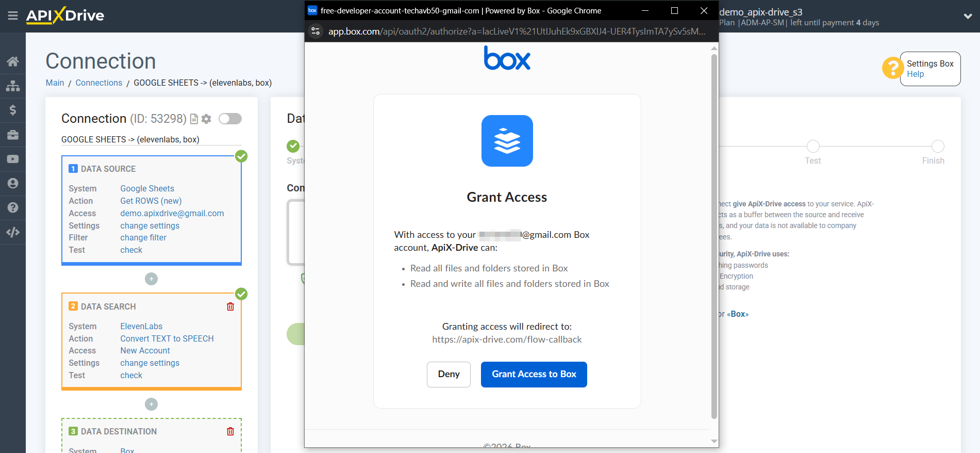The image size is (980, 453).
Task: Click the Box popup vertical scrollbar
Action: tap(714, 236)
